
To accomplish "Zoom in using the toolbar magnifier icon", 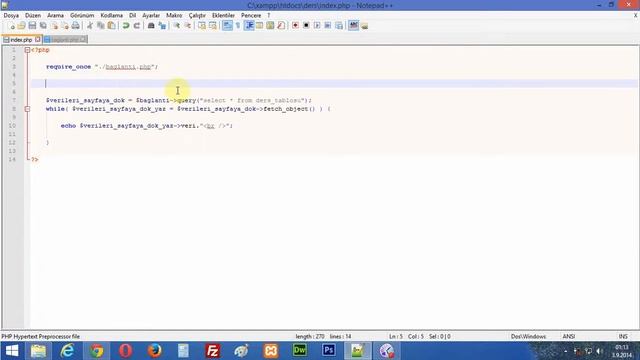I will [177, 26].
